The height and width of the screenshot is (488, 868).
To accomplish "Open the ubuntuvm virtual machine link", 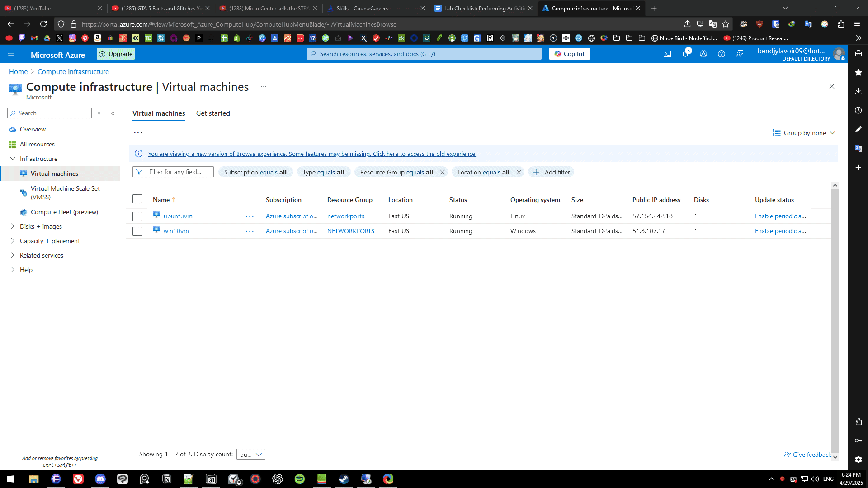I will [x=178, y=216].
